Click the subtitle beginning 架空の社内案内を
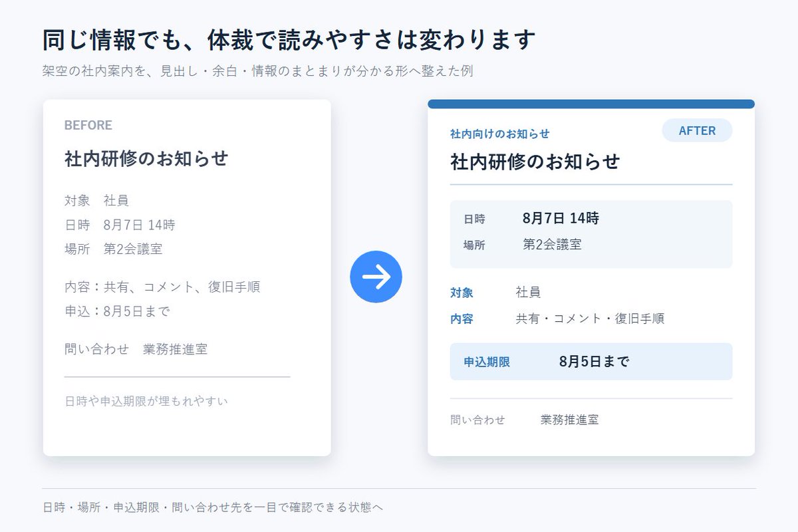This screenshot has width=798, height=532. coord(257,71)
